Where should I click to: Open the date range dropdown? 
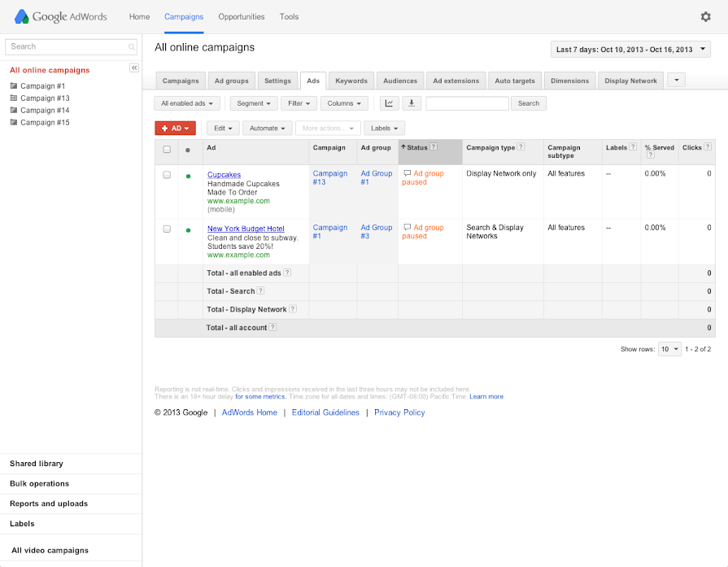(630, 50)
